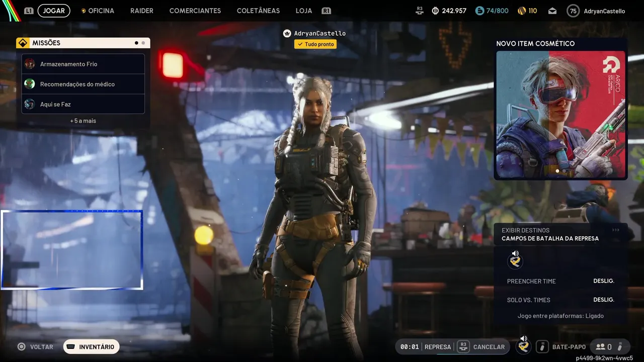Open the Aqui se Faz mission
644x362 pixels.
pos(83,104)
